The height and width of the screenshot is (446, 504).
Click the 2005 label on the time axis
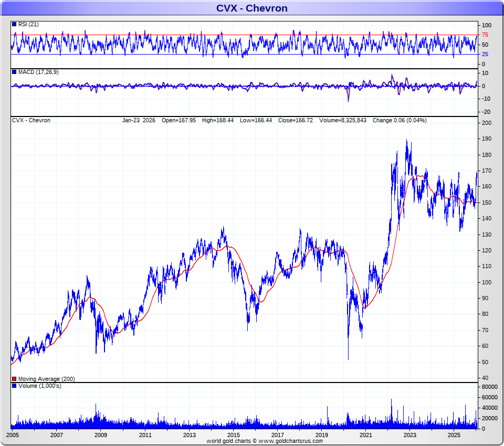coord(13,435)
